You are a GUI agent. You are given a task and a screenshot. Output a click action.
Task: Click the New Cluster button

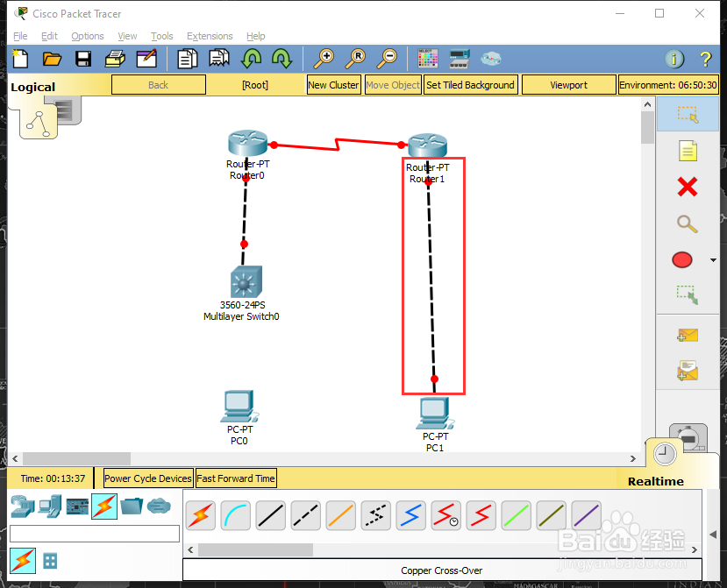[333, 85]
